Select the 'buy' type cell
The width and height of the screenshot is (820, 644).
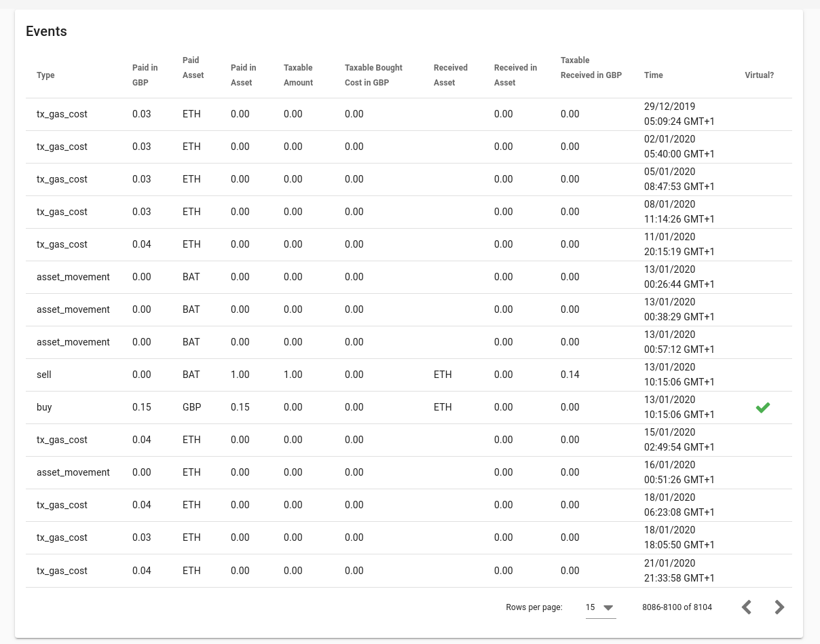click(x=44, y=407)
